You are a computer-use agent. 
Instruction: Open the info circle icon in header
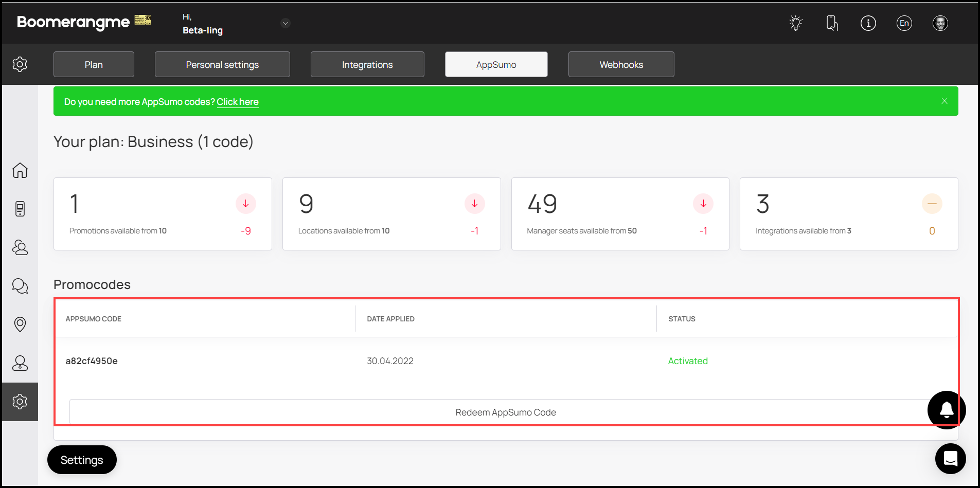[868, 23]
